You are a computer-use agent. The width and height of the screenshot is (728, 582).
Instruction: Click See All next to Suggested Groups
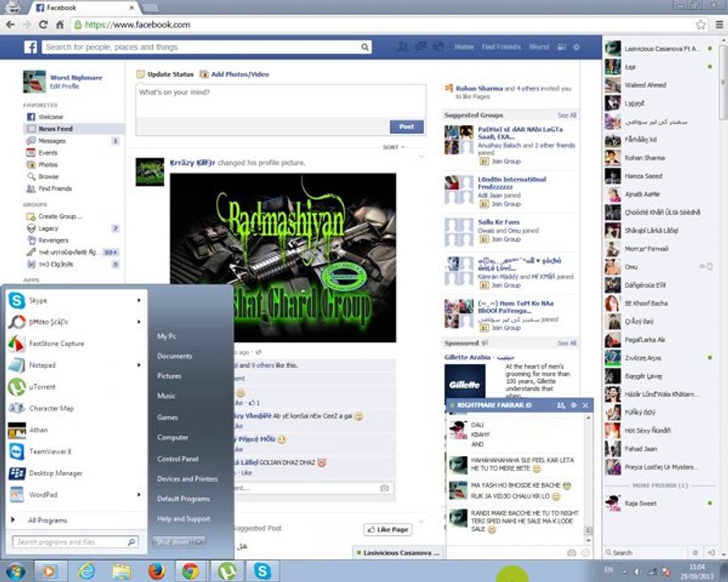567,115
